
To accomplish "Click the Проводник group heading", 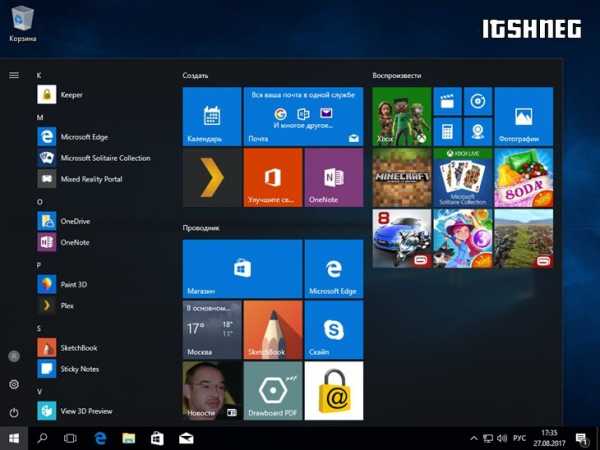I will pyautogui.click(x=201, y=228).
